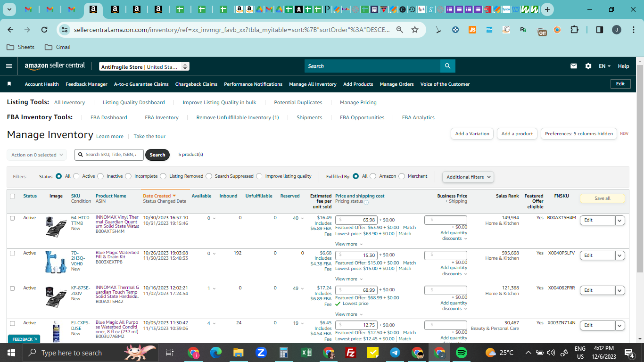
Task: Open the Edit arrow dropdown for KF-87SE-Z00V
Action: point(620,290)
